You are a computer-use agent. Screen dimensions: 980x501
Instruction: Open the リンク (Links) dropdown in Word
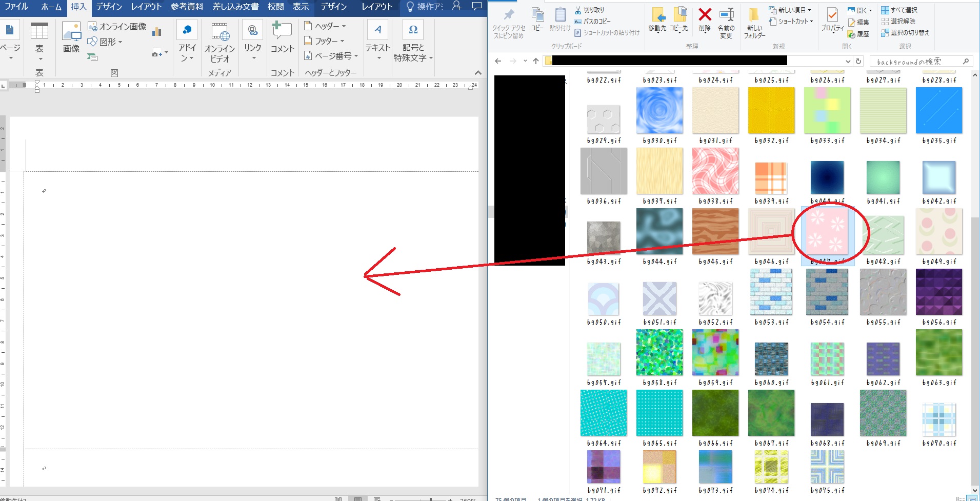(x=253, y=42)
